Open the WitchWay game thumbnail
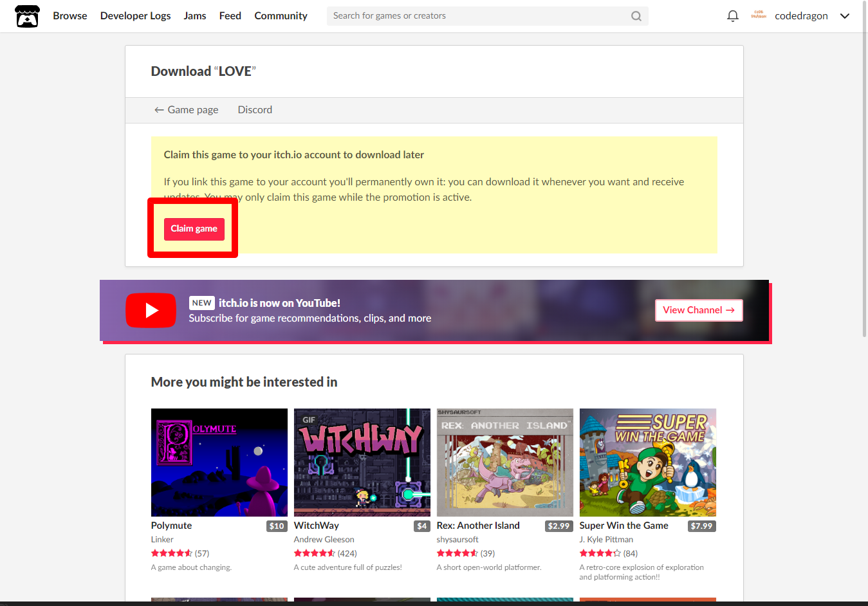Screen dimensions: 868x606 [x=362, y=463]
